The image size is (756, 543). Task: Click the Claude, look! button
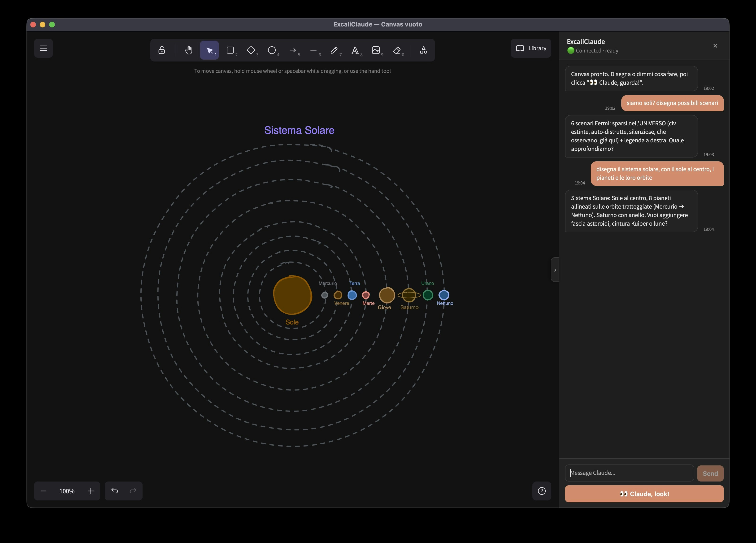pos(644,494)
